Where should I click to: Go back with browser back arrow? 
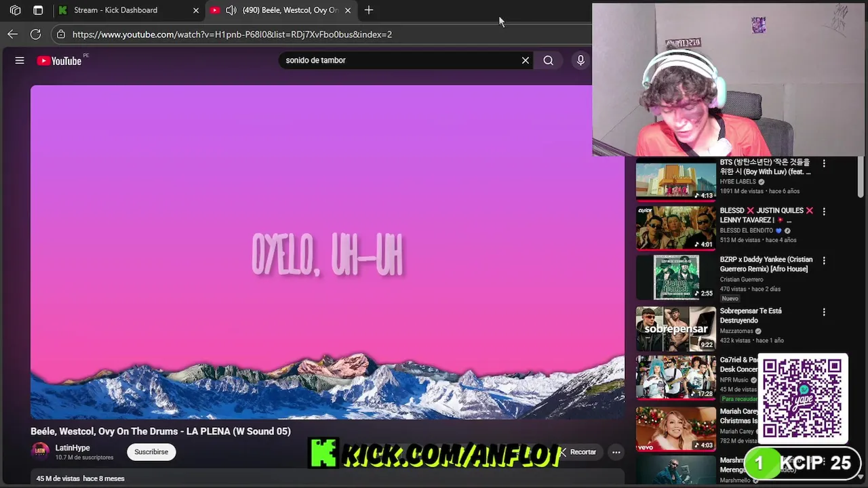coord(13,34)
